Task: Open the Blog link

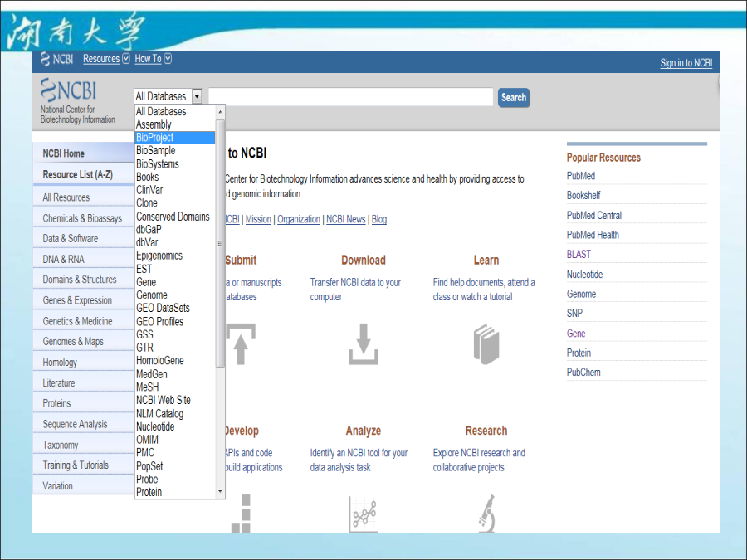Action: point(379,219)
